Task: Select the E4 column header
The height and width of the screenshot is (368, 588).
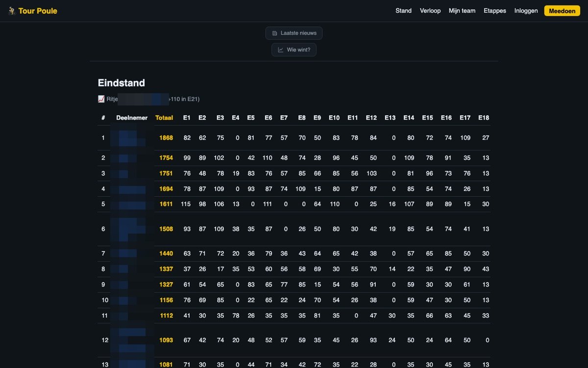Action: [236, 118]
